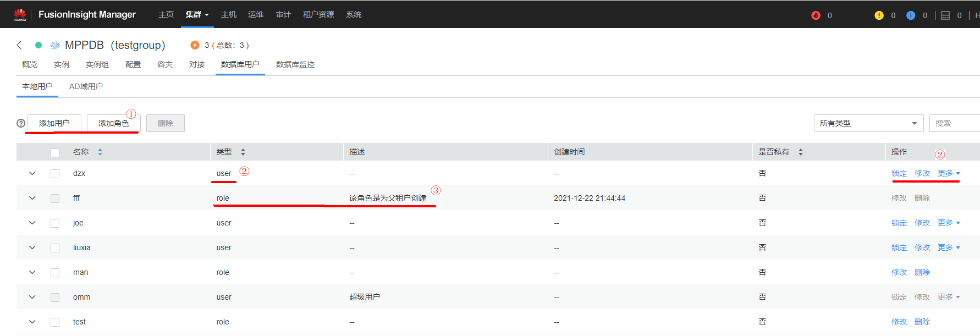980x336 pixels.
Task: Click the 删除 button above table
Action: (x=166, y=123)
